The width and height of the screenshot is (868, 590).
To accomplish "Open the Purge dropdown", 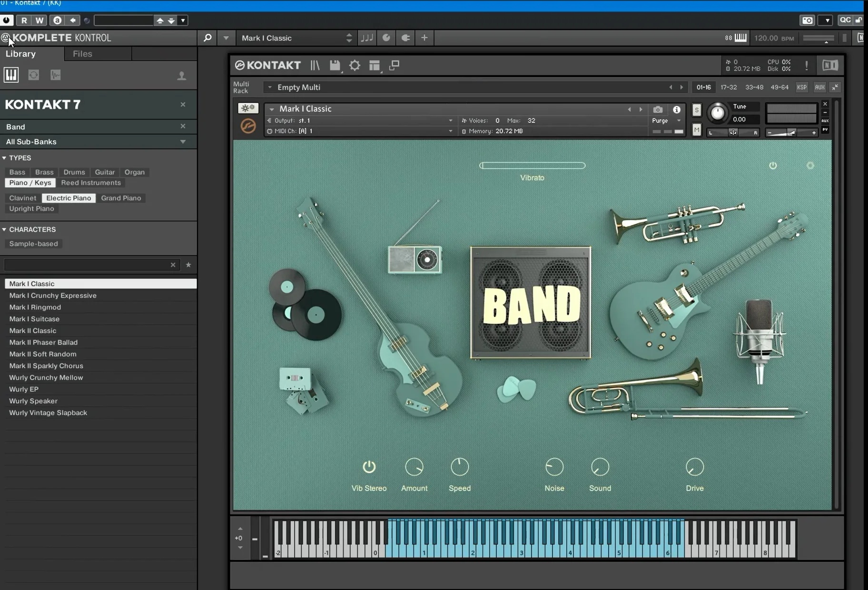I will tap(666, 121).
